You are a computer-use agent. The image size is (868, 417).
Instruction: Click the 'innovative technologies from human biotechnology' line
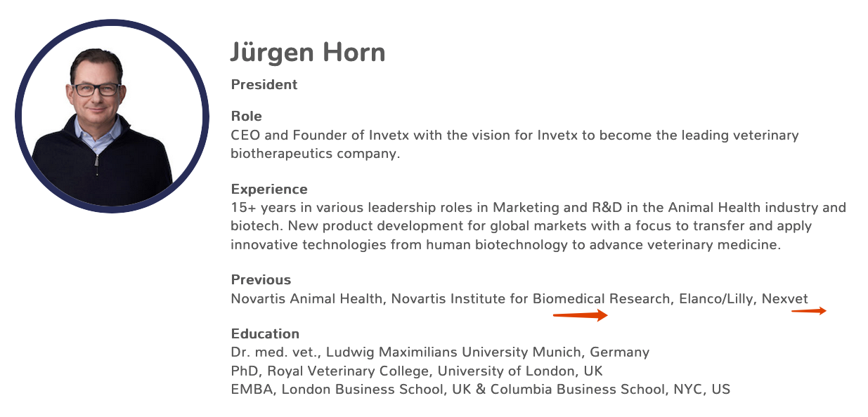tap(506, 244)
